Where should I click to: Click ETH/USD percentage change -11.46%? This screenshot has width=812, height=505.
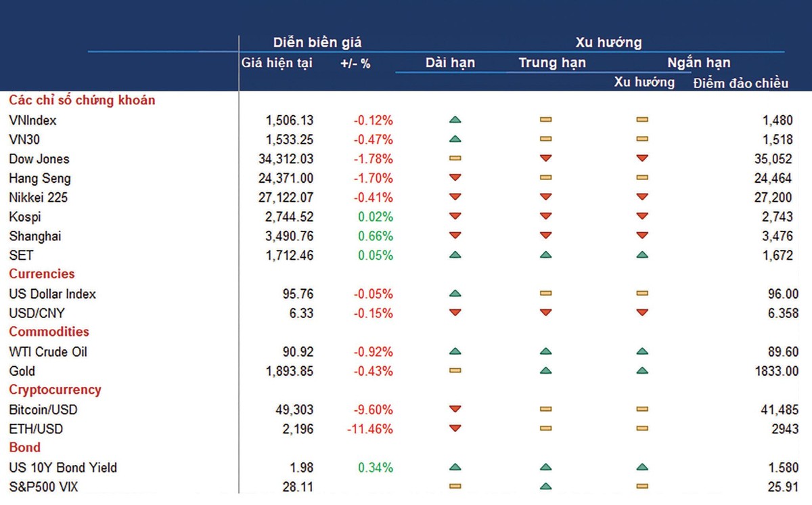pos(369,429)
